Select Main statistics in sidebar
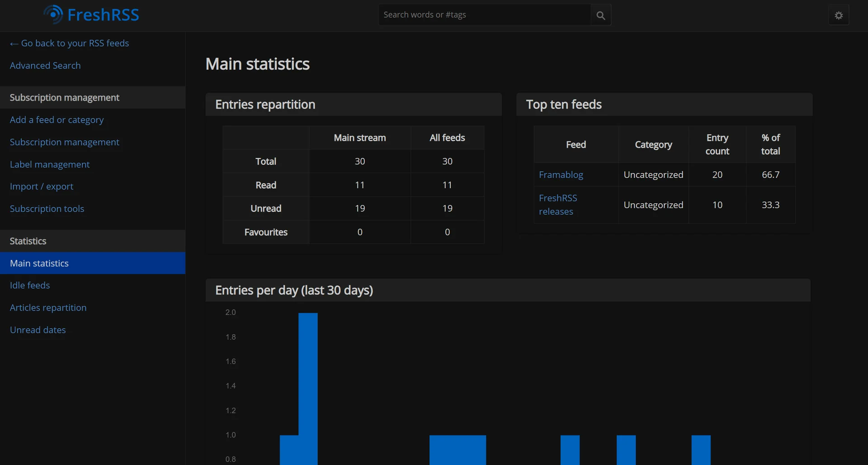 pos(93,263)
